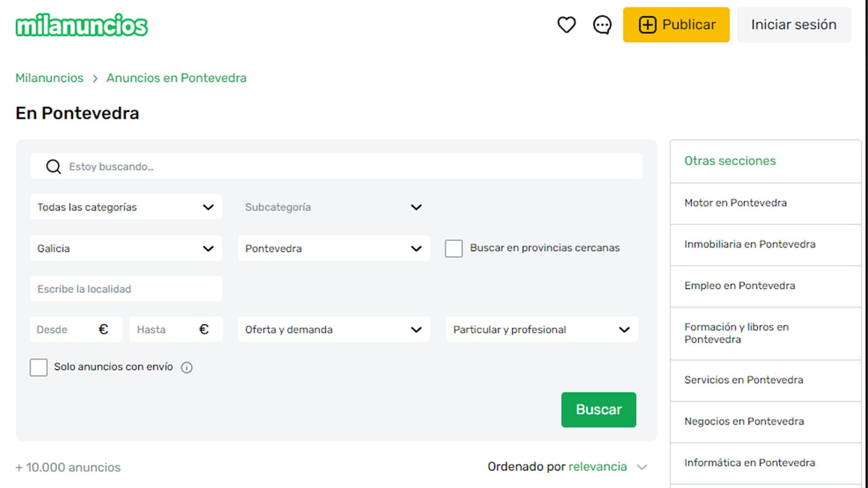868x488 pixels.
Task: Open the Anuncios en Pontevedra breadcrumb
Action: [x=177, y=78]
